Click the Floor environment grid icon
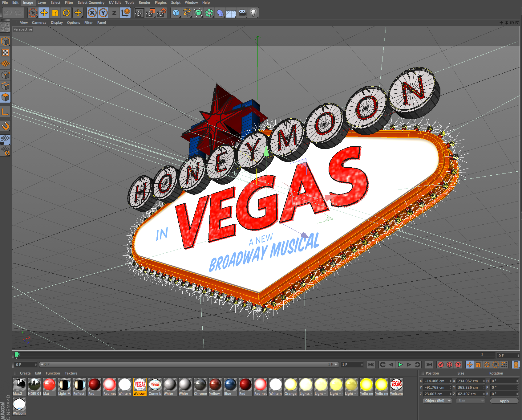Screen dimensions: 522x420 point(231,13)
